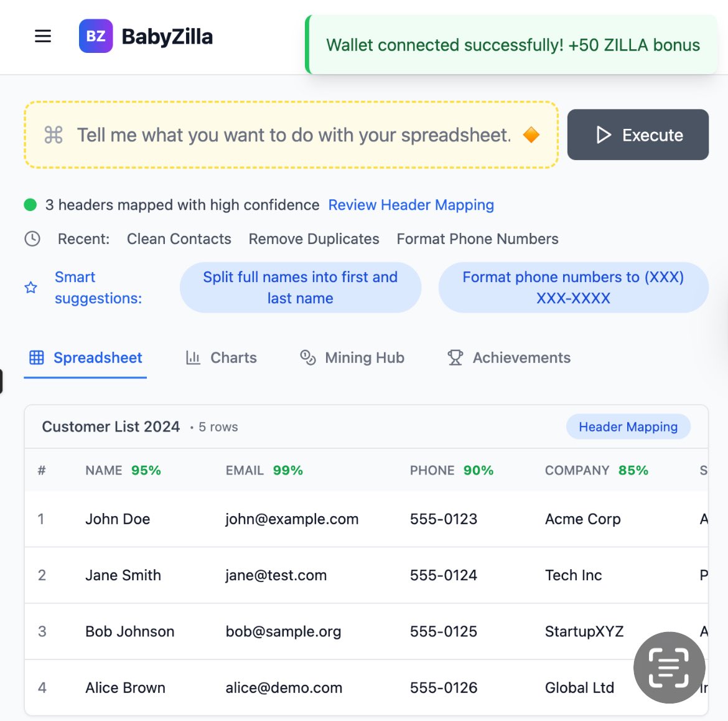Apply suggestion Format phone numbers
The width and height of the screenshot is (728, 721).
coord(574,288)
